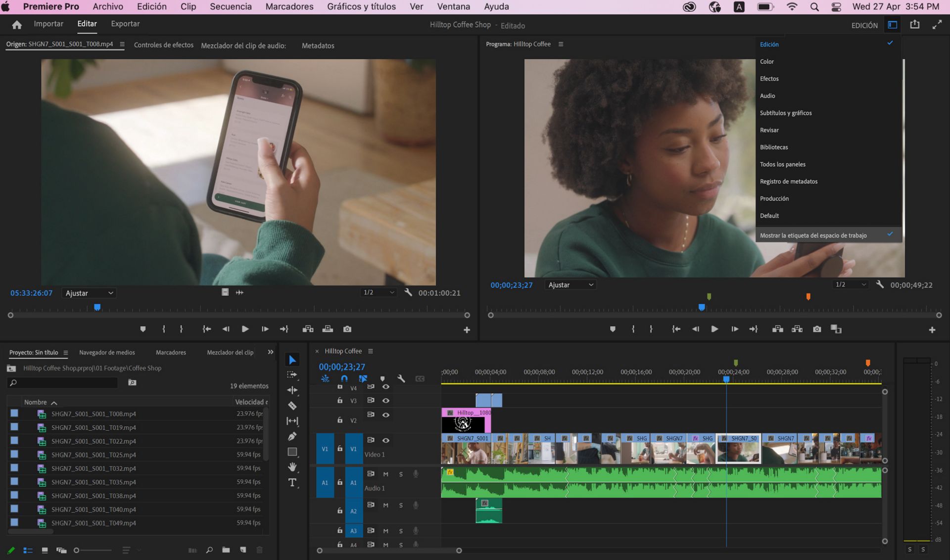This screenshot has height=560, width=950.
Task: Switch to the Exportar tab
Action: point(125,23)
